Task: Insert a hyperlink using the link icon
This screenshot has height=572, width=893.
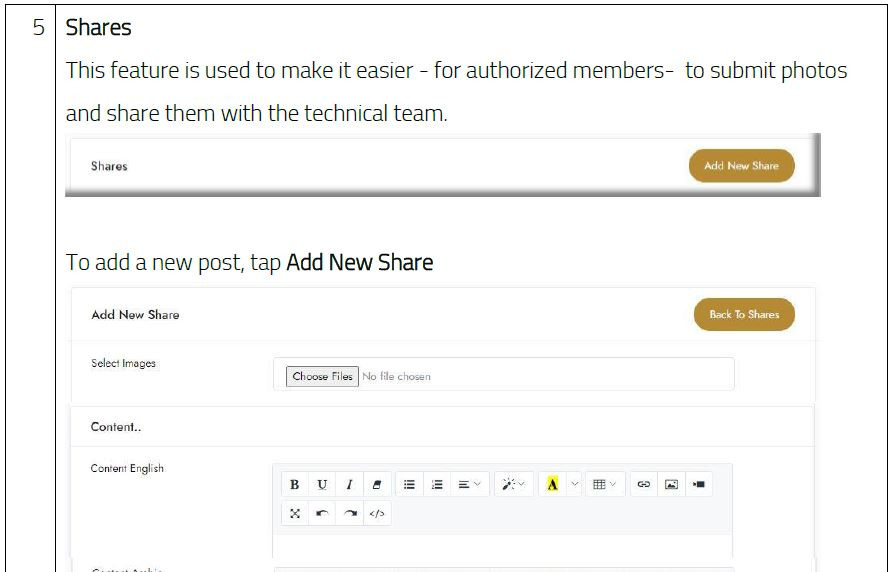Action: click(x=643, y=484)
